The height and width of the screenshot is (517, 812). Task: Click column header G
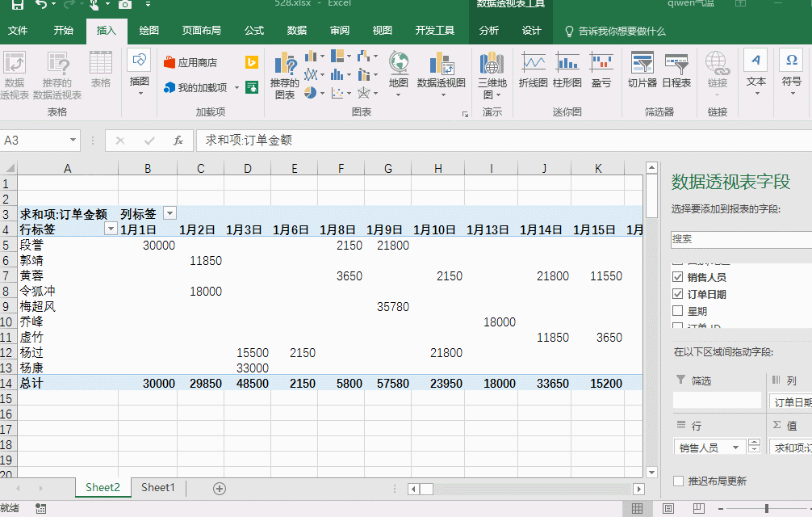tap(388, 168)
